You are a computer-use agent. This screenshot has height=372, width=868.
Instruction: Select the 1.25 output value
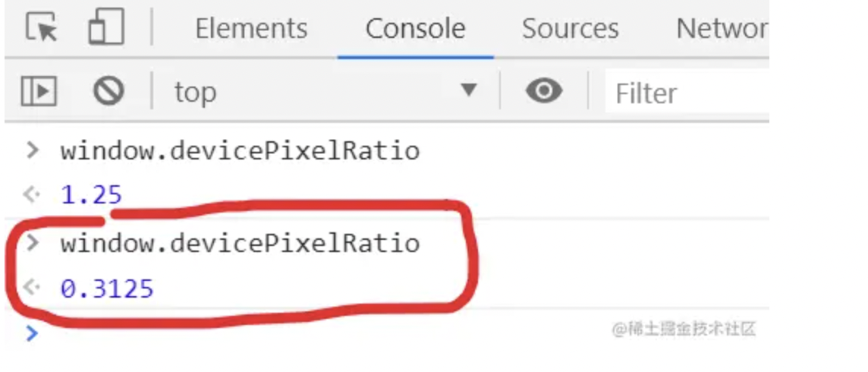tap(91, 195)
